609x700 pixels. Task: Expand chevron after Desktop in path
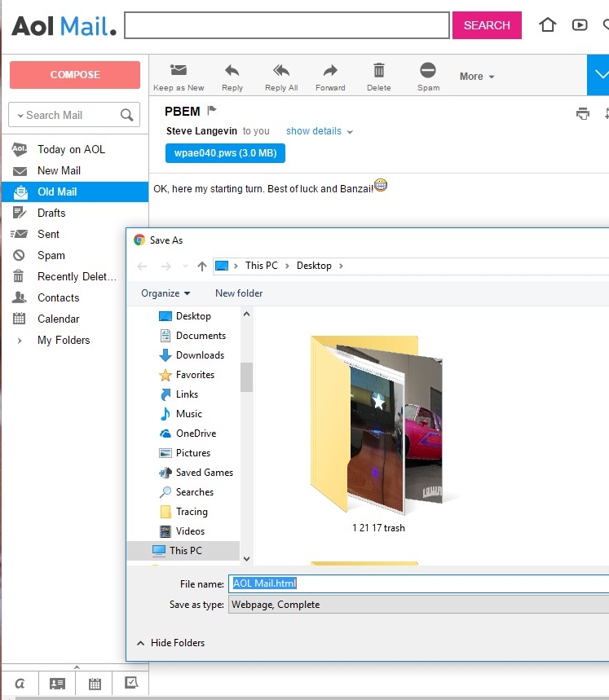tap(341, 266)
